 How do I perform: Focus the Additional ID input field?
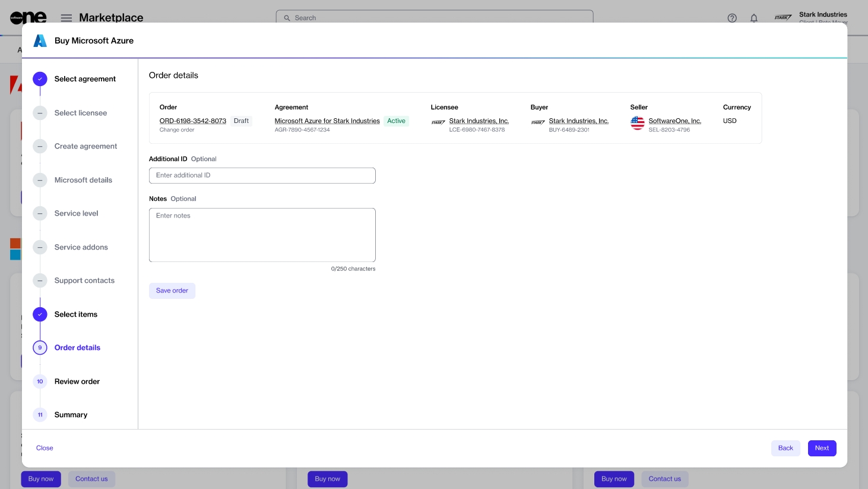point(262,175)
